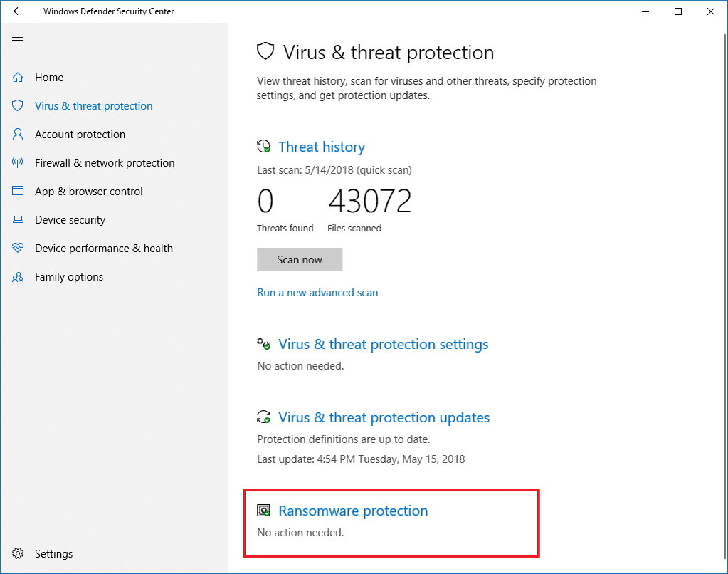Click the Firewall & network protection signal icon
Screen dimensions: 728x574
(18, 162)
